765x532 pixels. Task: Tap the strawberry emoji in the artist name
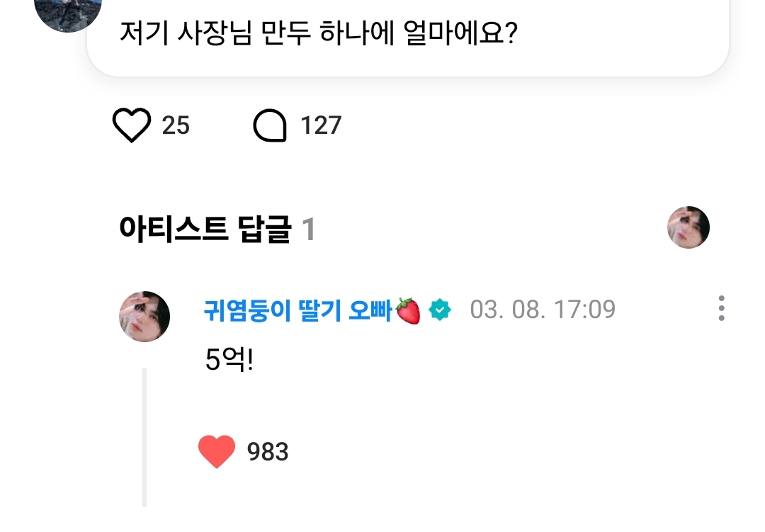408,310
